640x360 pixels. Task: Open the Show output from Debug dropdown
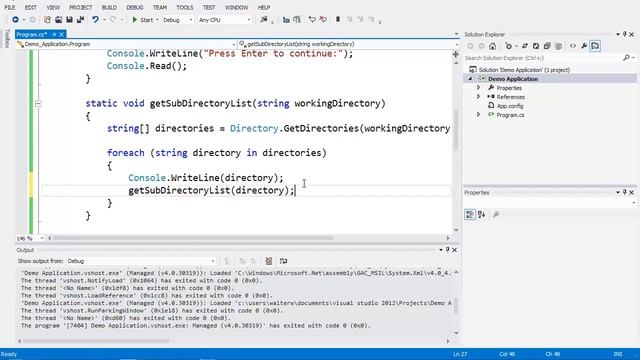(x=141, y=261)
